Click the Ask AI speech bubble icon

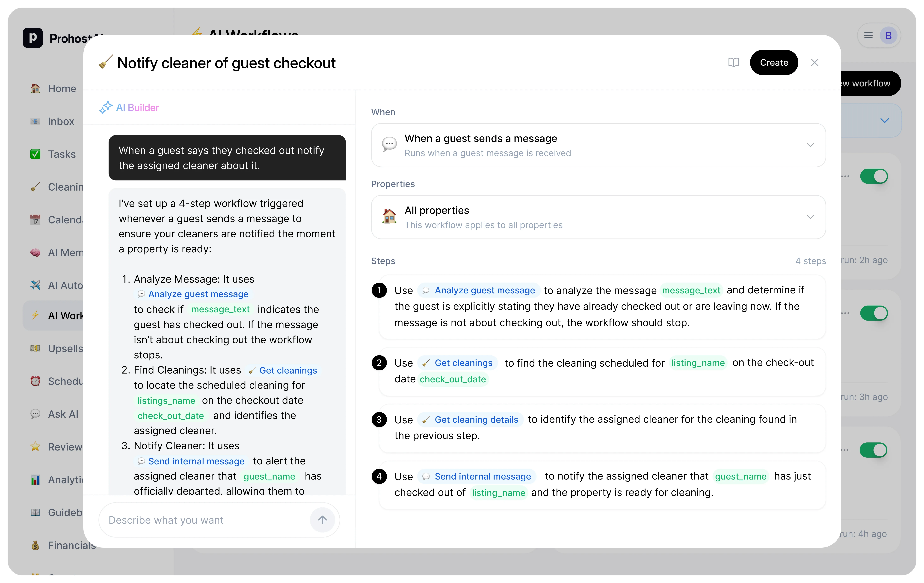[x=35, y=414]
